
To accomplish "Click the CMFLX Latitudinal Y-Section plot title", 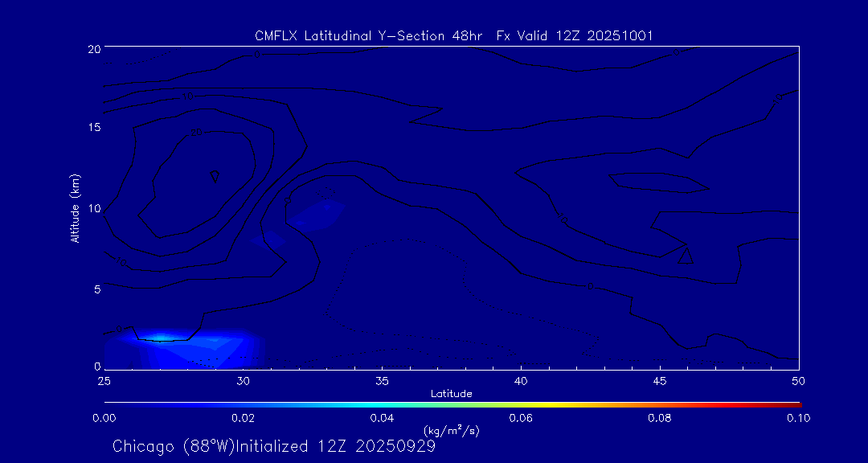I will click(453, 35).
